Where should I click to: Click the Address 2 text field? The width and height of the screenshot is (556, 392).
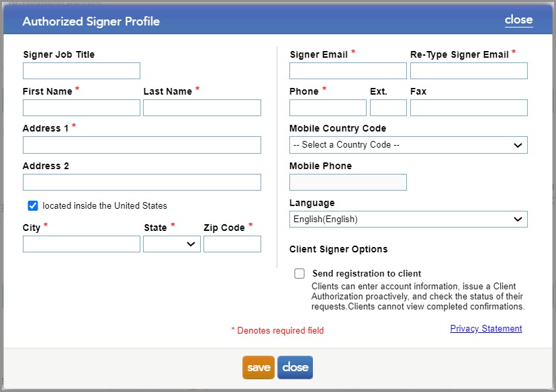141,182
